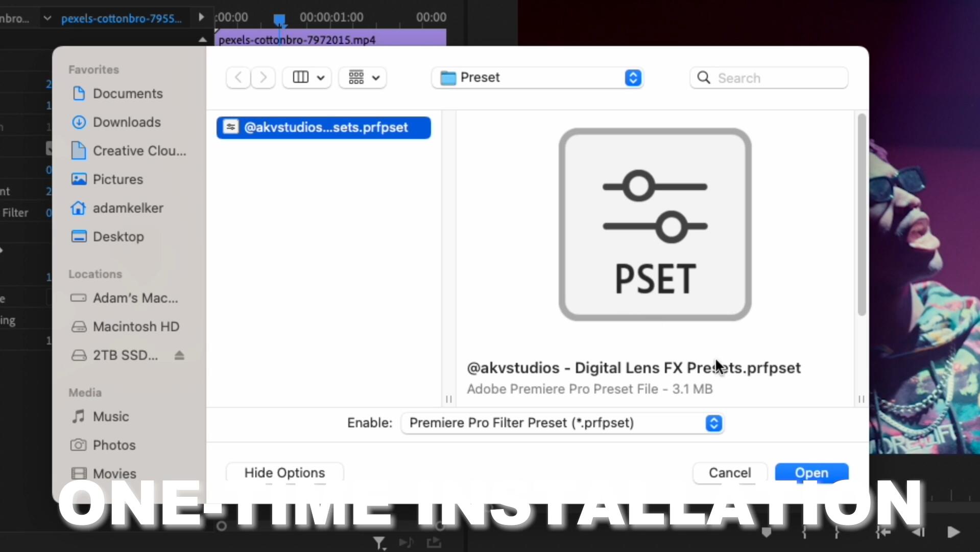Select Macintosh HD in Locations
The image size is (980, 552).
click(125, 327)
